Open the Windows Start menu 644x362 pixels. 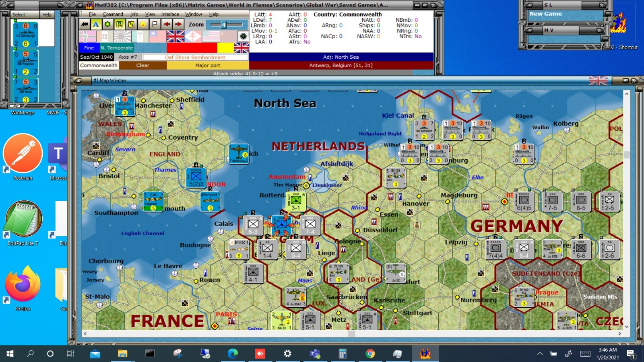click(10, 354)
